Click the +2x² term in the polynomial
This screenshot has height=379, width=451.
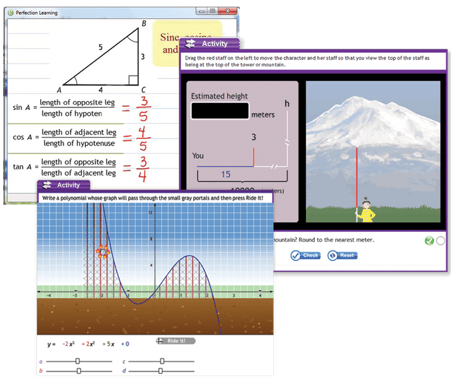click(88, 344)
